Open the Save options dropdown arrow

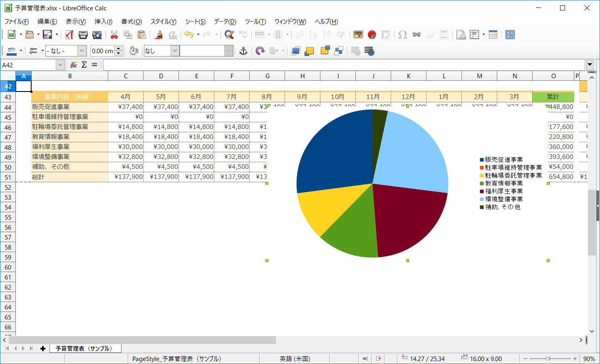tap(57, 35)
